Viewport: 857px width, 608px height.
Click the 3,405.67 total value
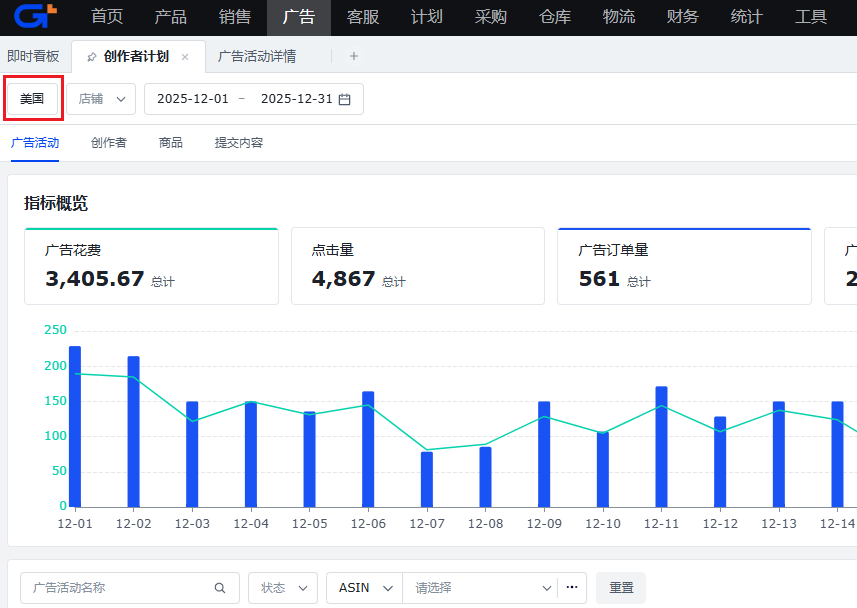[95, 279]
